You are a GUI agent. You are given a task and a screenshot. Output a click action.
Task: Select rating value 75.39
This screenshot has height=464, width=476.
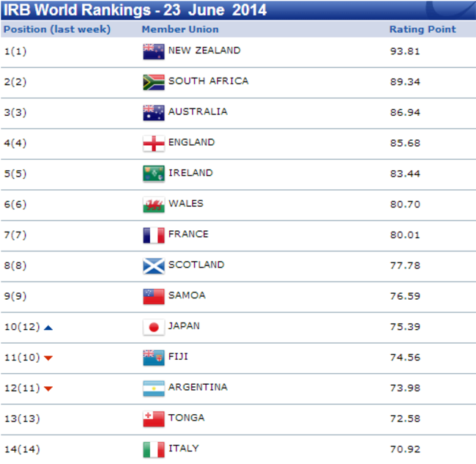point(405,327)
